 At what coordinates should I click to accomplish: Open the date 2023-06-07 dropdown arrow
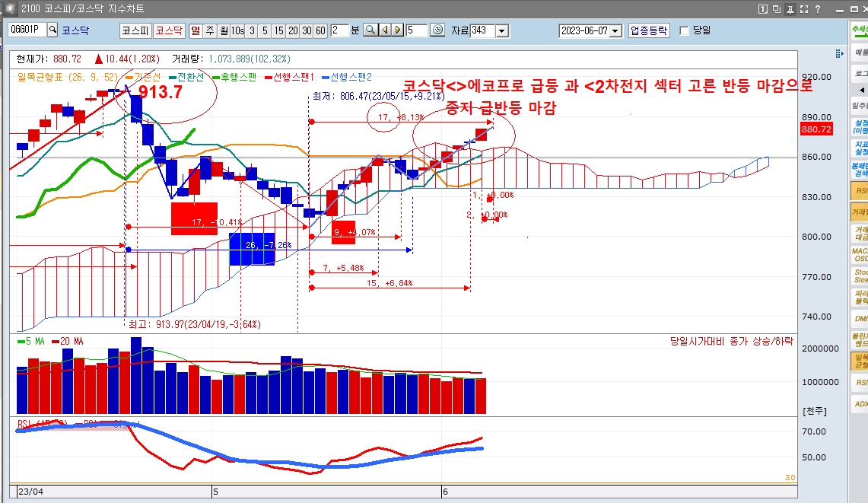tap(615, 30)
